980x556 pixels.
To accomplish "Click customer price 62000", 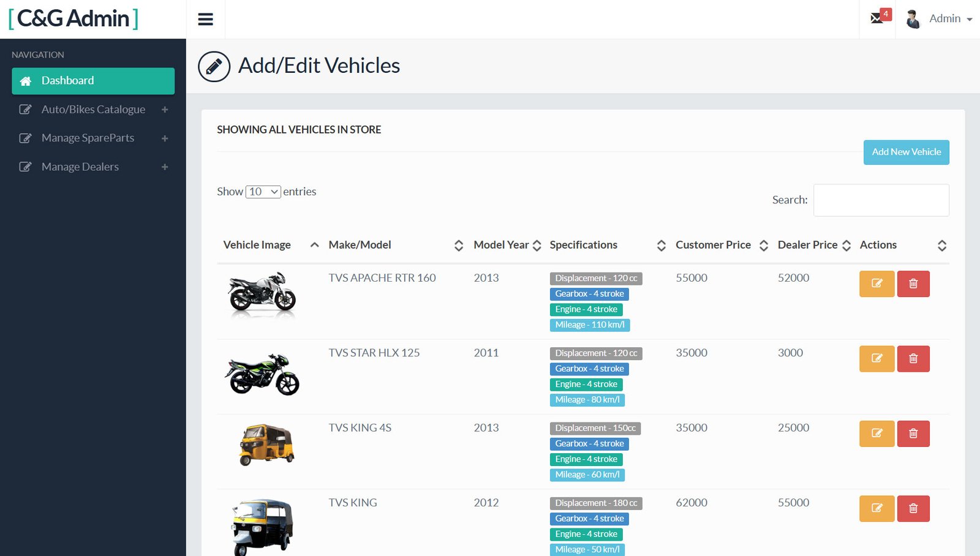I will pyautogui.click(x=692, y=503).
